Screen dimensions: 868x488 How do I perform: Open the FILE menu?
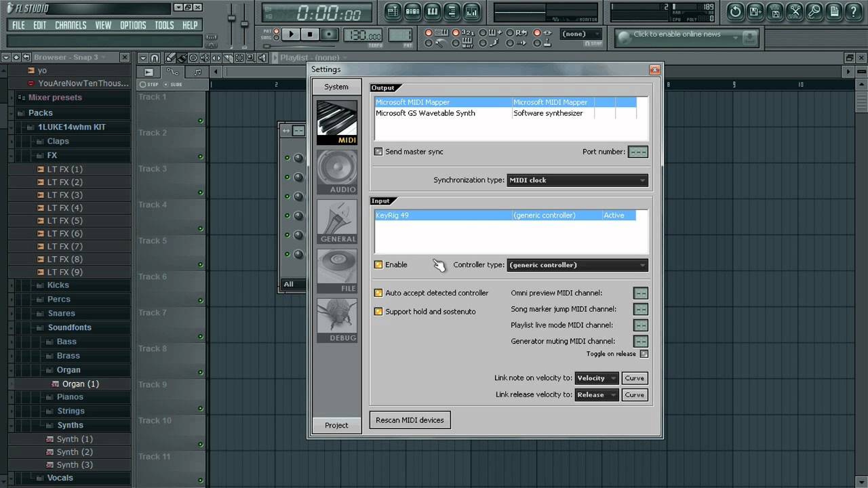18,25
